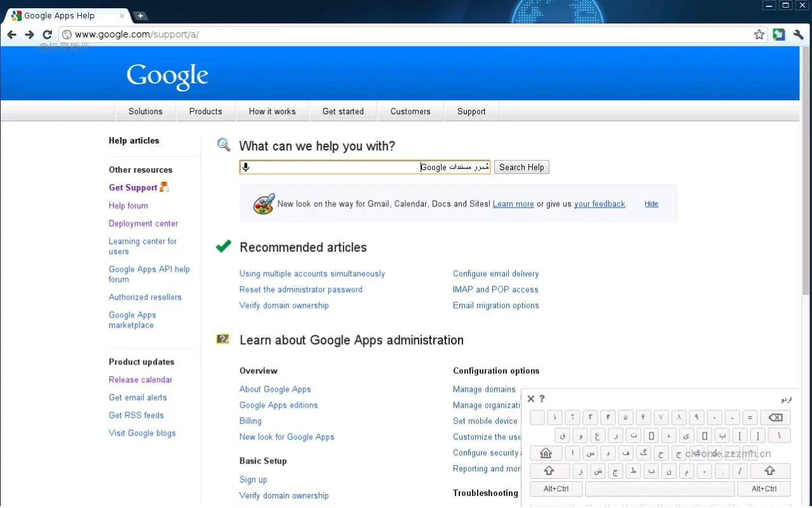
Task: Open the Get RSS feeds link
Action: pyautogui.click(x=136, y=415)
